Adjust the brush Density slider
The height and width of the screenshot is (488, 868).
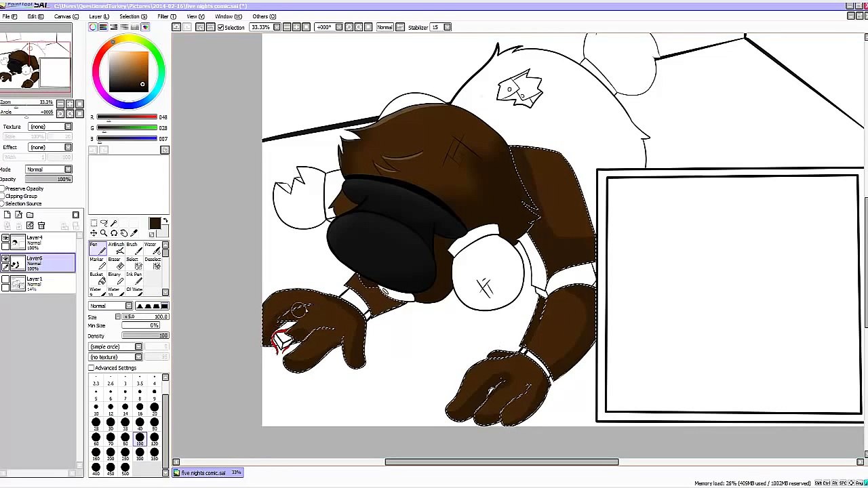pos(144,336)
